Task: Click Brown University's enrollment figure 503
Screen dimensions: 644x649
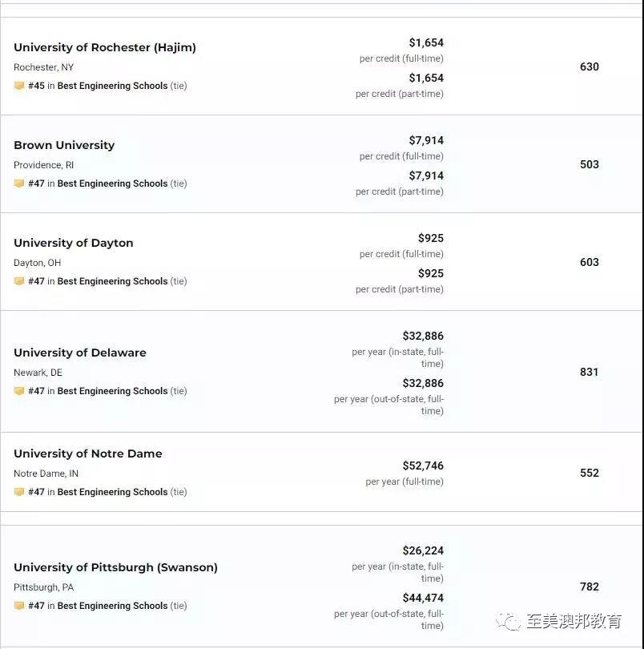Action: tap(590, 164)
